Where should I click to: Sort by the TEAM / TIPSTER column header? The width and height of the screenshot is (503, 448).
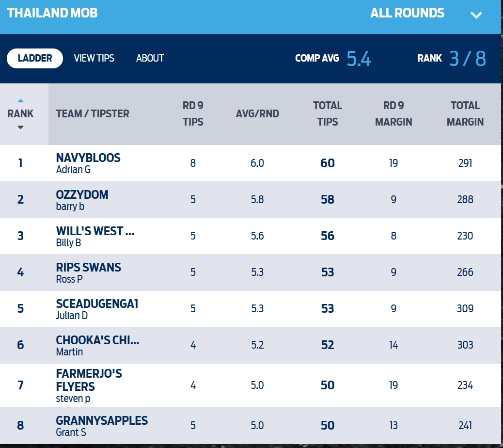93,114
